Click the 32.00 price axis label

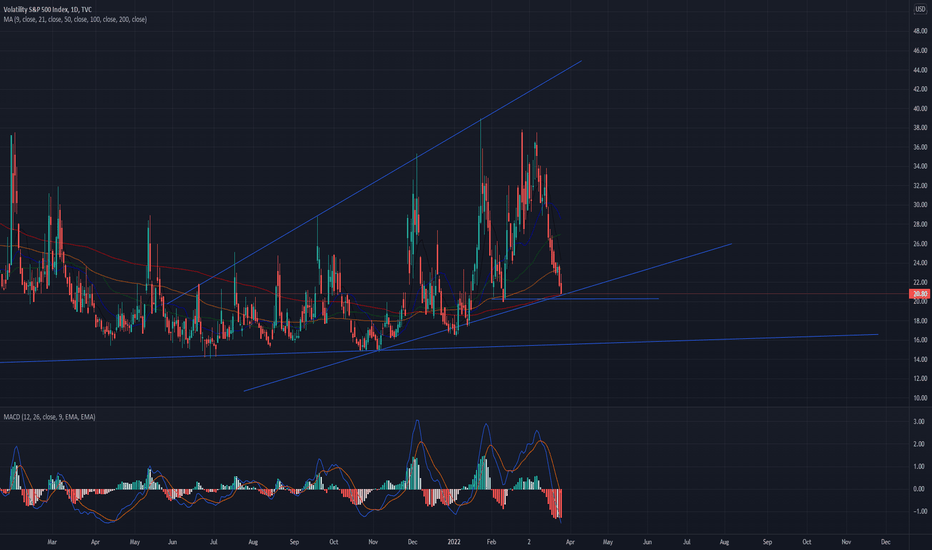920,186
